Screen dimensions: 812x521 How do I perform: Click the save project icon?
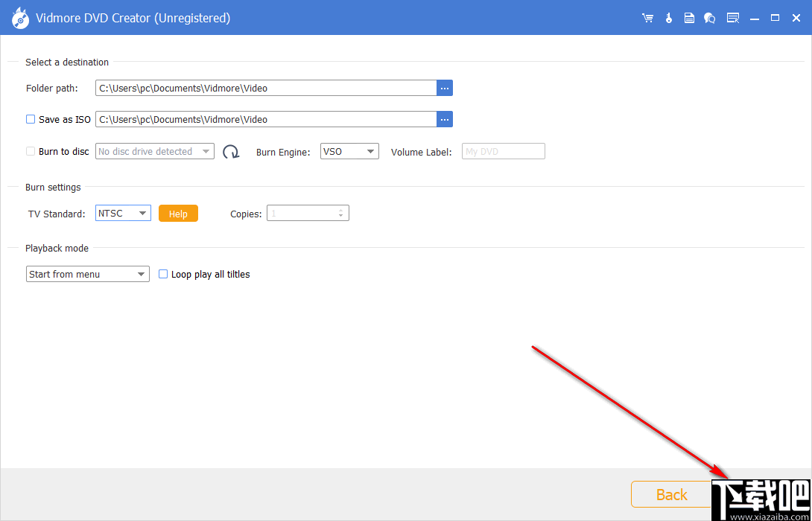689,18
